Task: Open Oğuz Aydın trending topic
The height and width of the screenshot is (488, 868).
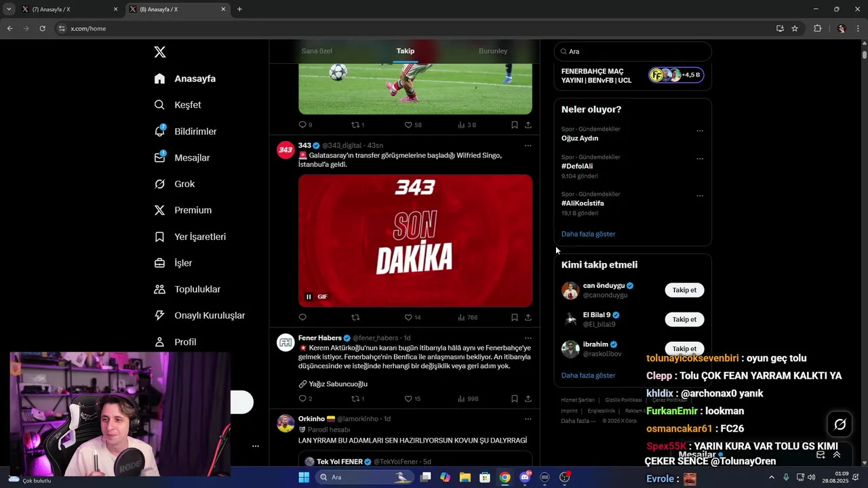Action: click(x=580, y=138)
